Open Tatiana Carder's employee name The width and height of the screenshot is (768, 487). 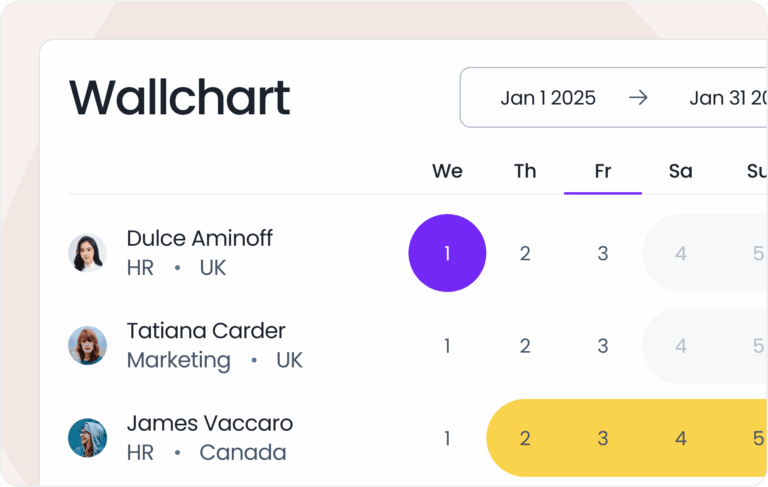(206, 331)
